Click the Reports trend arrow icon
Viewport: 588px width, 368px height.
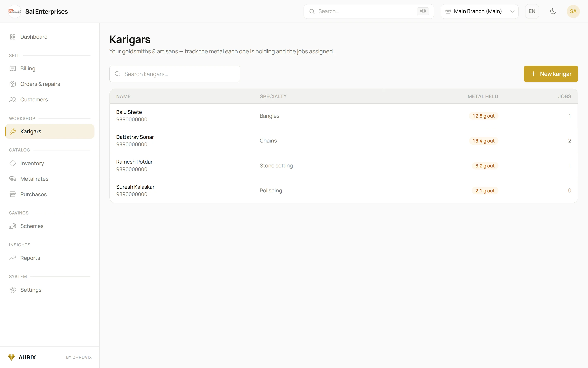[x=13, y=258]
